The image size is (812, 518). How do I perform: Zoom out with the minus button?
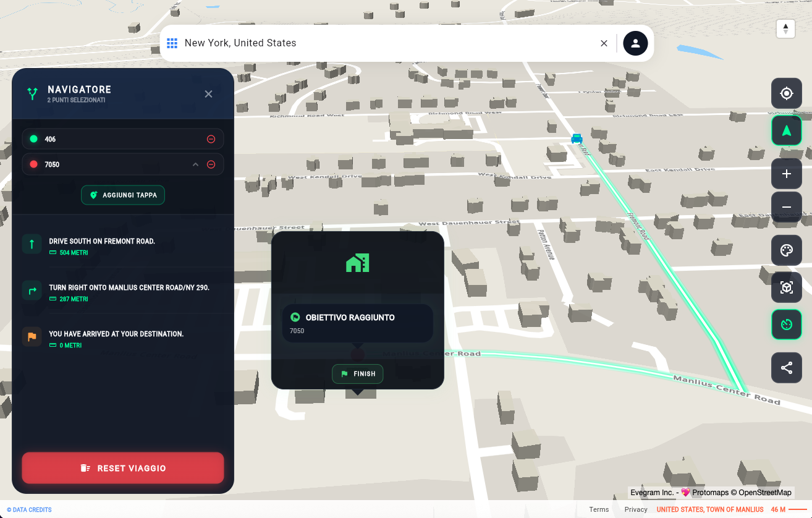coord(786,207)
